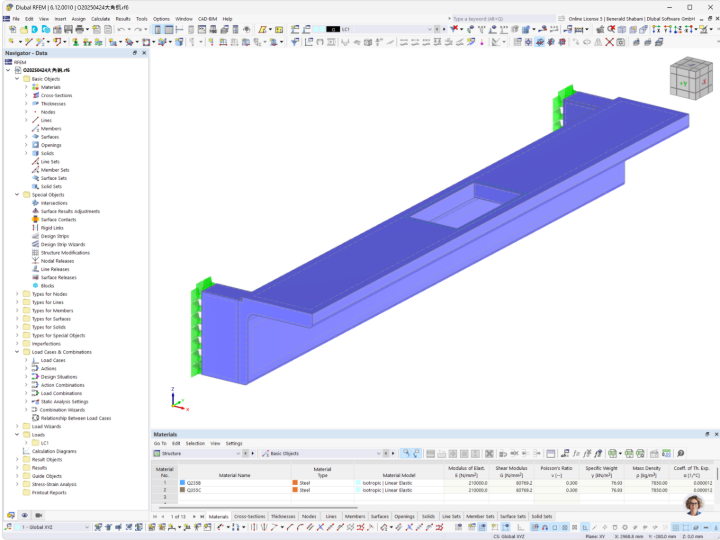This screenshot has height=540, width=720.
Task: Click the red X delete icon in second toolbar row
Action: (609, 42)
